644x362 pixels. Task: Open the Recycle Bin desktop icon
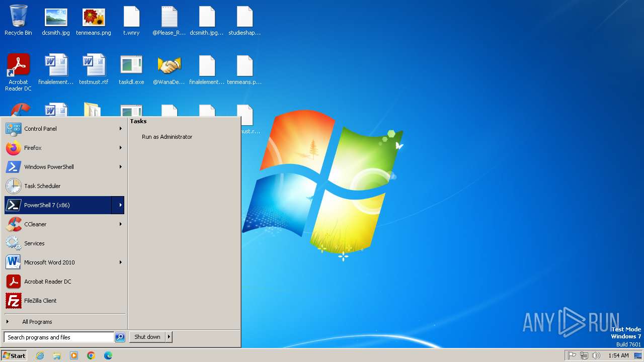(x=18, y=21)
